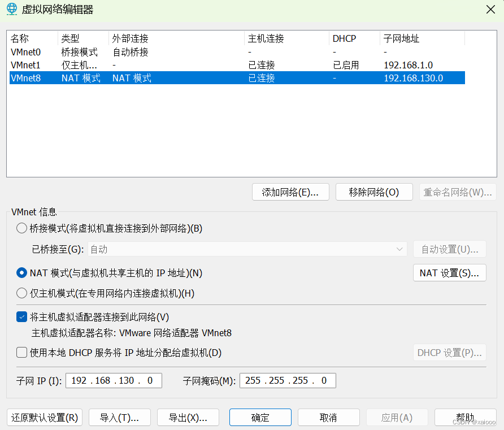Click the DHCP 设置(P)... button
This screenshot has width=504, height=430.
click(x=449, y=353)
